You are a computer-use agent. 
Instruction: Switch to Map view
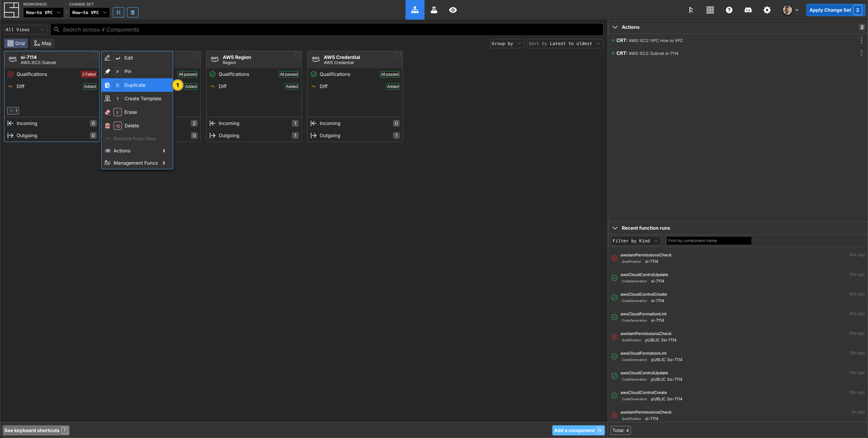pos(43,43)
